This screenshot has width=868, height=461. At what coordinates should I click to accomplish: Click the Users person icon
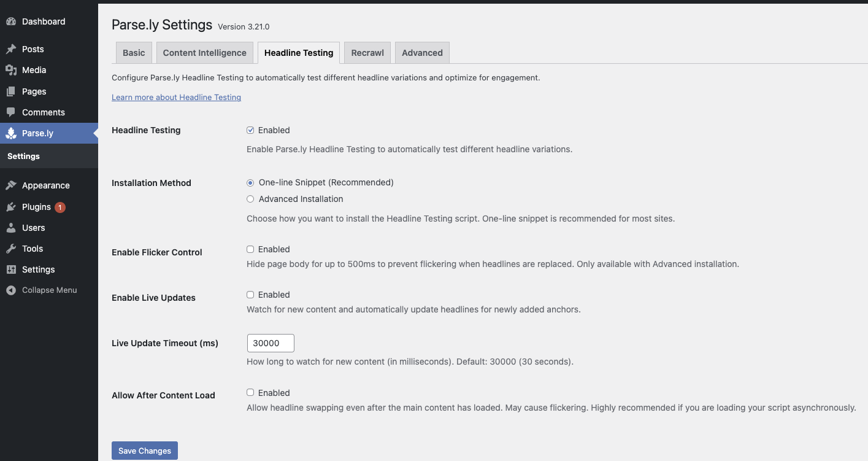pos(11,228)
